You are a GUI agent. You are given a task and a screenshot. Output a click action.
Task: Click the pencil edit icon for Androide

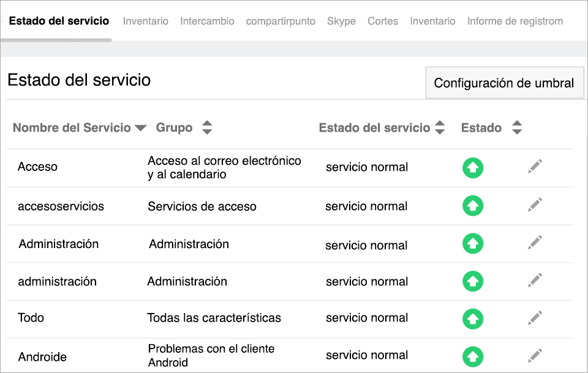pos(534,355)
